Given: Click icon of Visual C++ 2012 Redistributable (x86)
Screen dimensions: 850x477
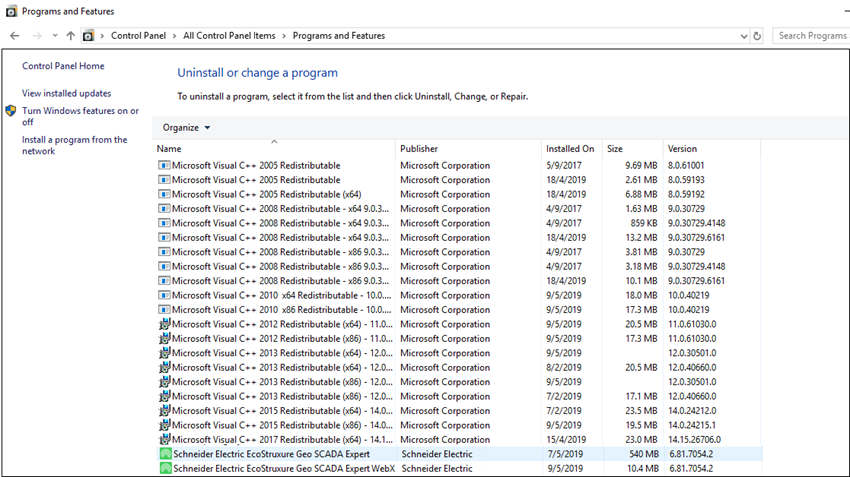Looking at the screenshot, I should (164, 338).
